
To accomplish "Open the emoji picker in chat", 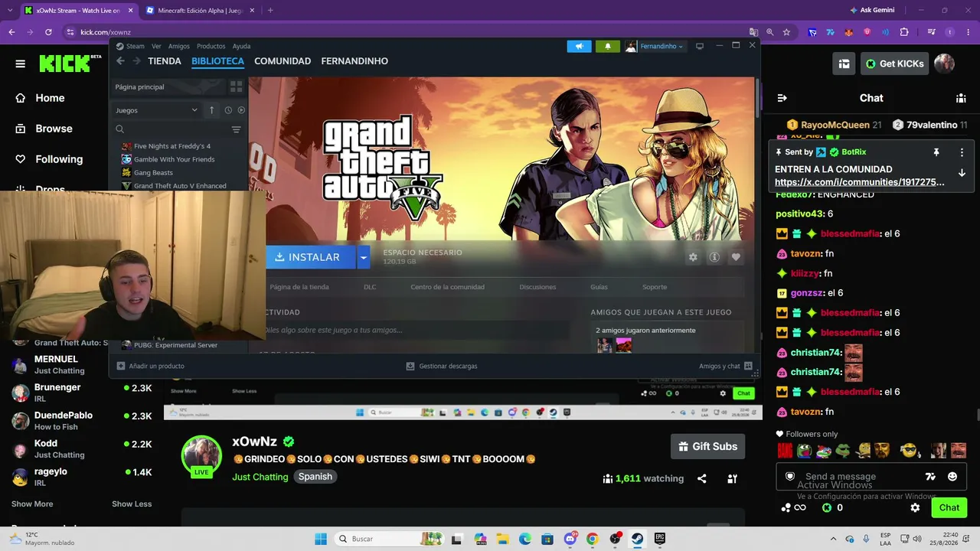I will coord(952,477).
